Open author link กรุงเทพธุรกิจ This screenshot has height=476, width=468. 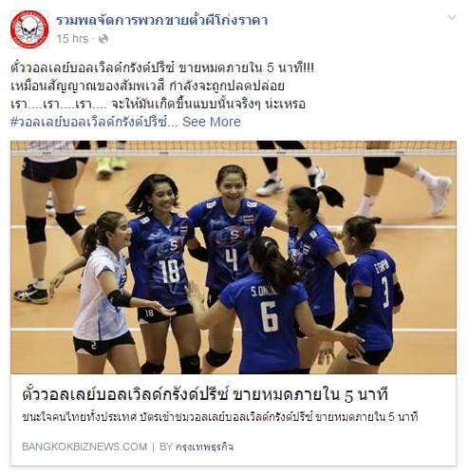[x=204, y=447]
